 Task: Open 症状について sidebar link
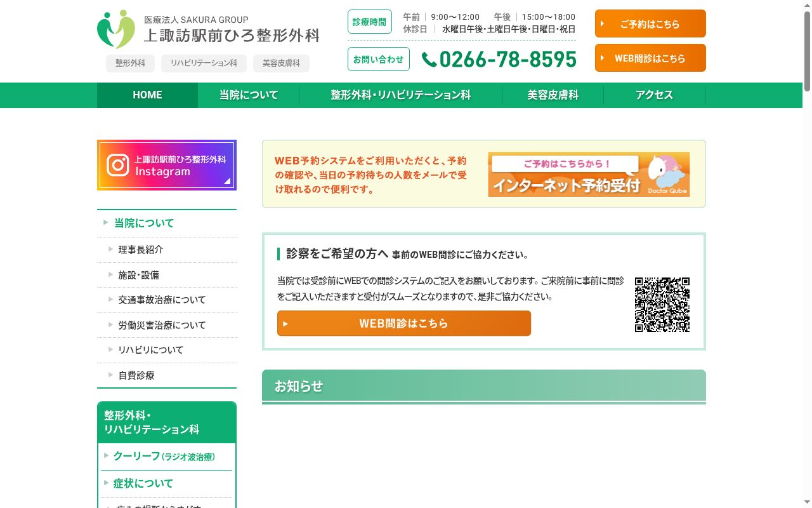167,483
